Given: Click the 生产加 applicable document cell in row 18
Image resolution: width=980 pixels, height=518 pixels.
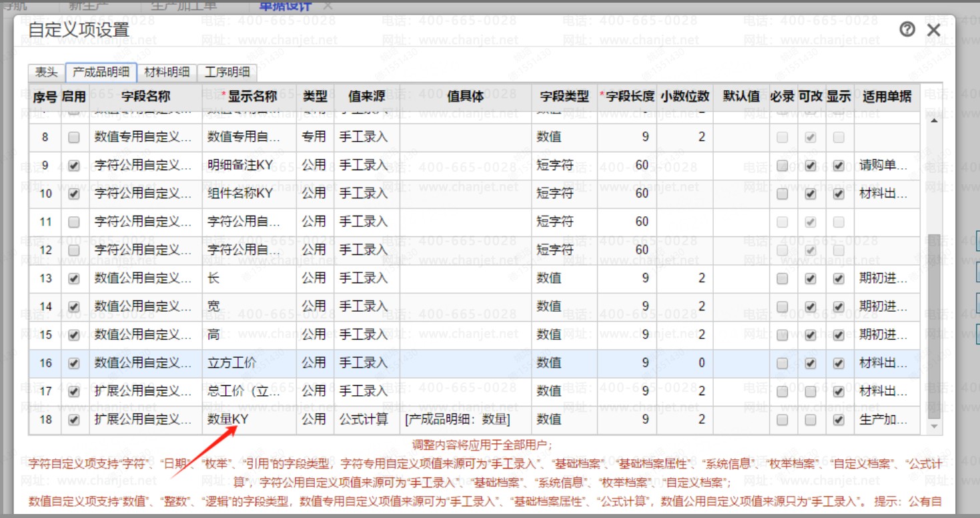Looking at the screenshot, I should [x=887, y=420].
